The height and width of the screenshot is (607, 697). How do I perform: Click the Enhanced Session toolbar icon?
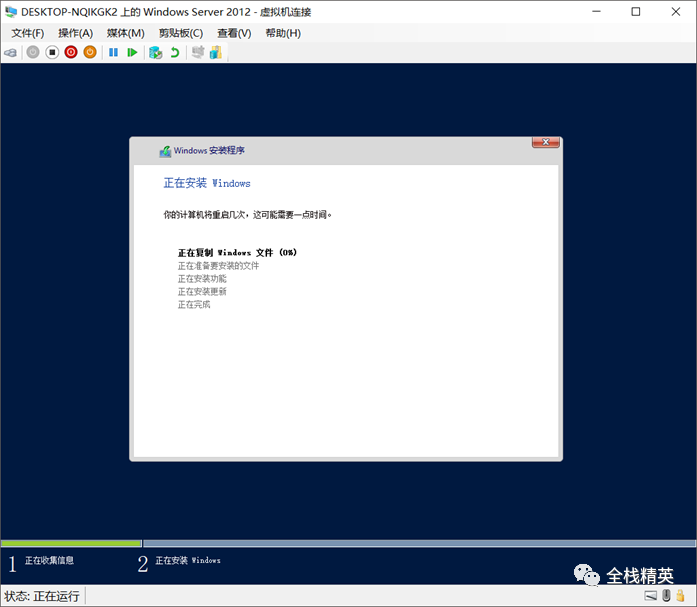pos(198,52)
